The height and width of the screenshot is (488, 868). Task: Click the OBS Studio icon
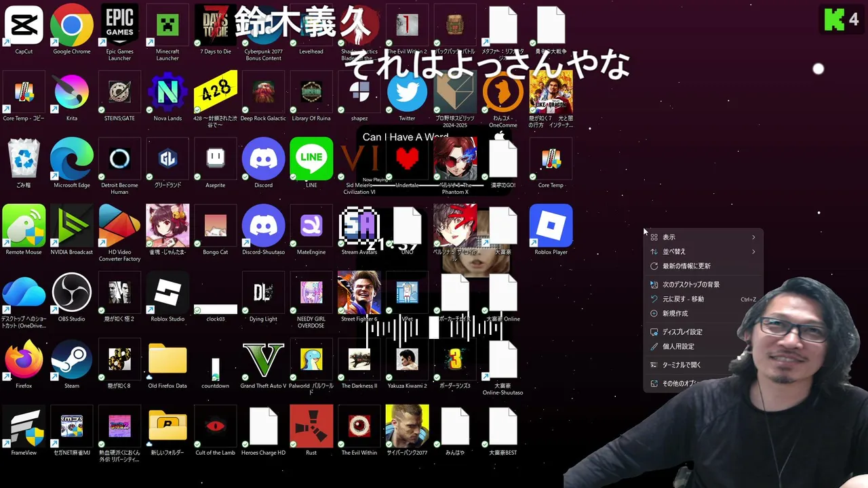[72, 293]
